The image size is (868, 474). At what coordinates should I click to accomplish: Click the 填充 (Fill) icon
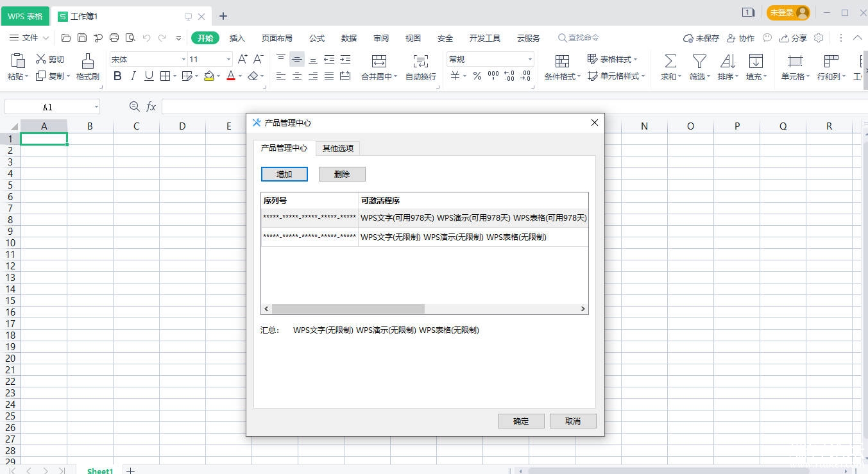coord(756,61)
